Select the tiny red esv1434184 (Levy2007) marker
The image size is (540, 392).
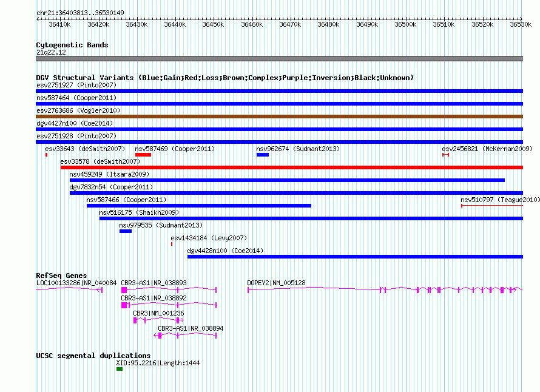(172, 244)
